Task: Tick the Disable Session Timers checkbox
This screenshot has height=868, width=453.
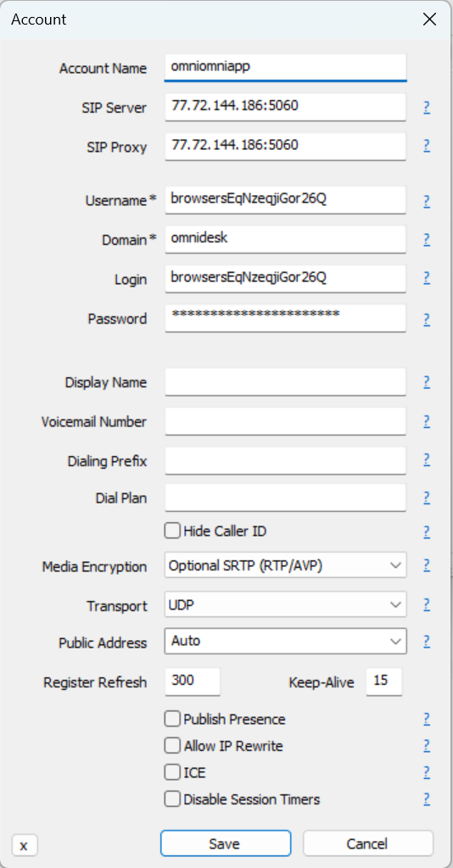Action: pos(173,799)
